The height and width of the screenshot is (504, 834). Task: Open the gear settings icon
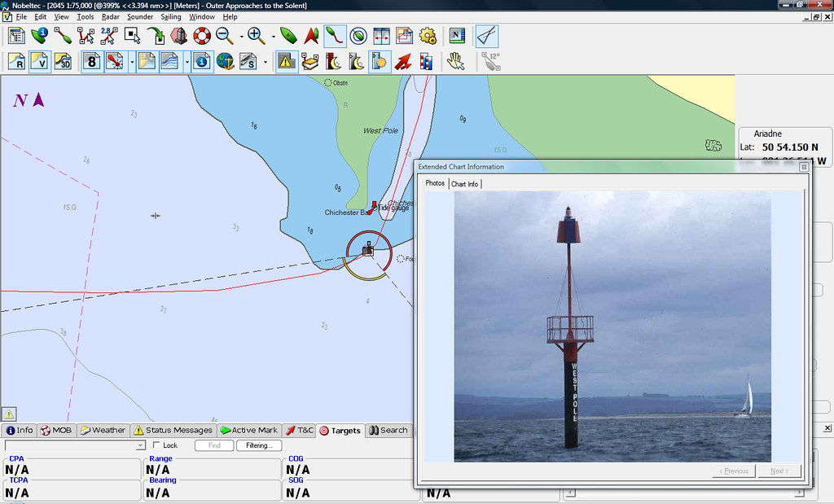428,36
